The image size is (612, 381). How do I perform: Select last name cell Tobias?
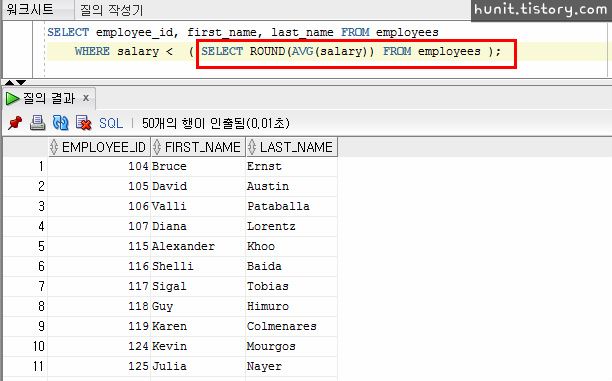pyautogui.click(x=291, y=286)
